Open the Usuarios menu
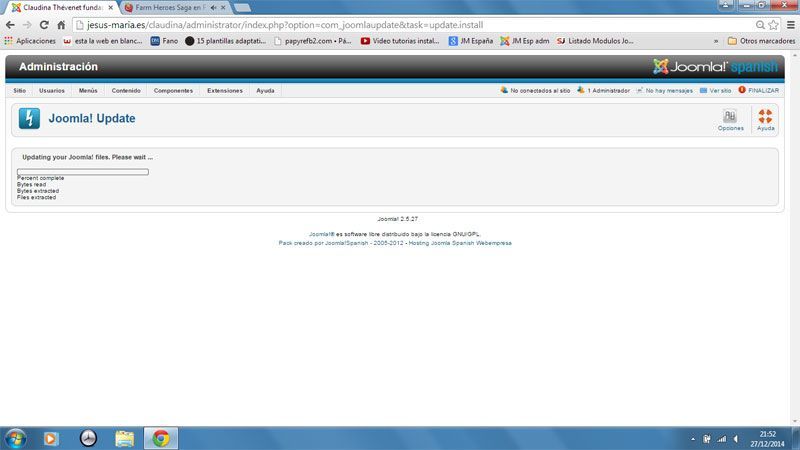Viewport: 800px width, 450px height. [52, 90]
